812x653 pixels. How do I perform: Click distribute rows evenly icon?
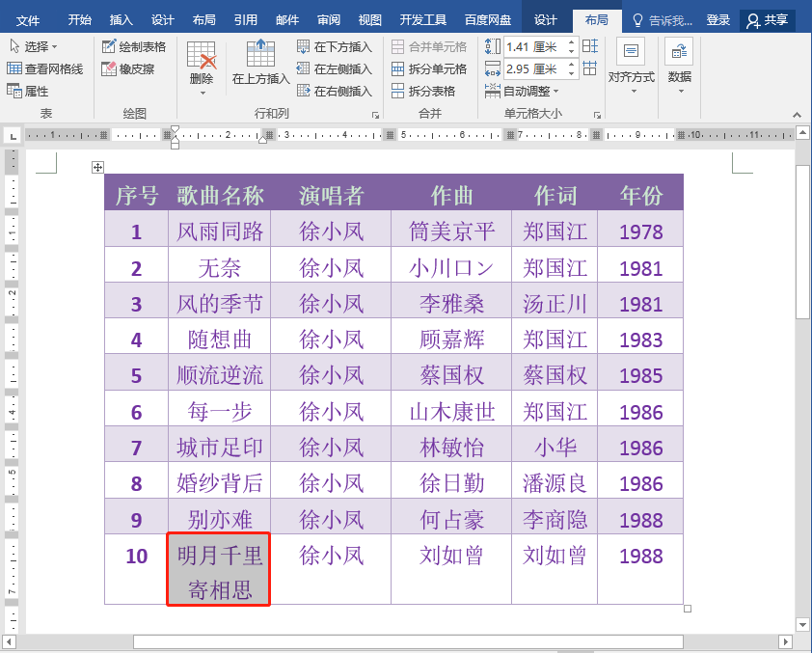click(x=590, y=46)
